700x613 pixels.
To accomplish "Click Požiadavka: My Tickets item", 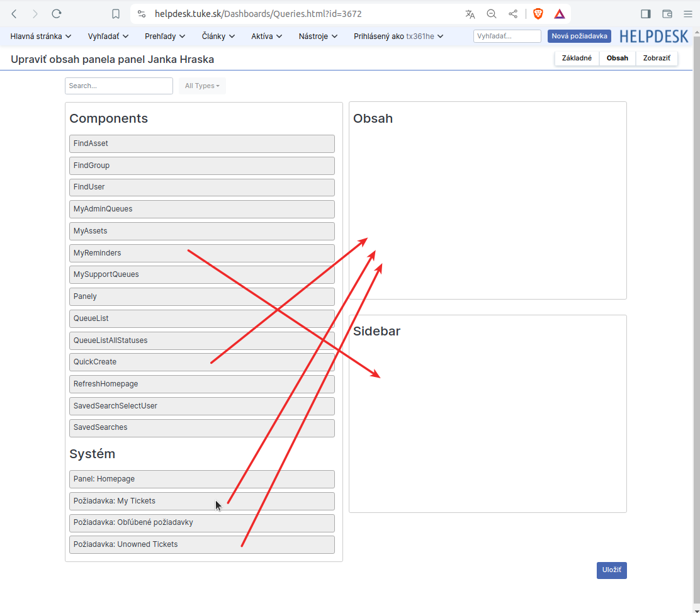I will click(202, 501).
